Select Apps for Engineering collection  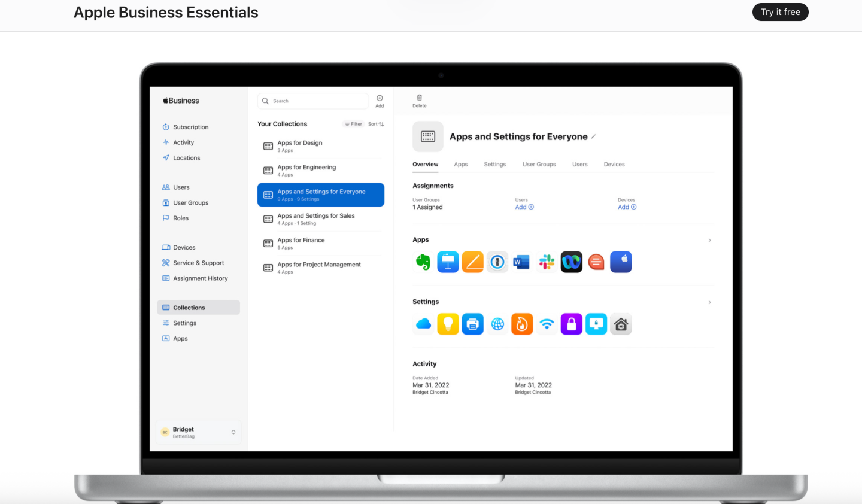coord(321,171)
